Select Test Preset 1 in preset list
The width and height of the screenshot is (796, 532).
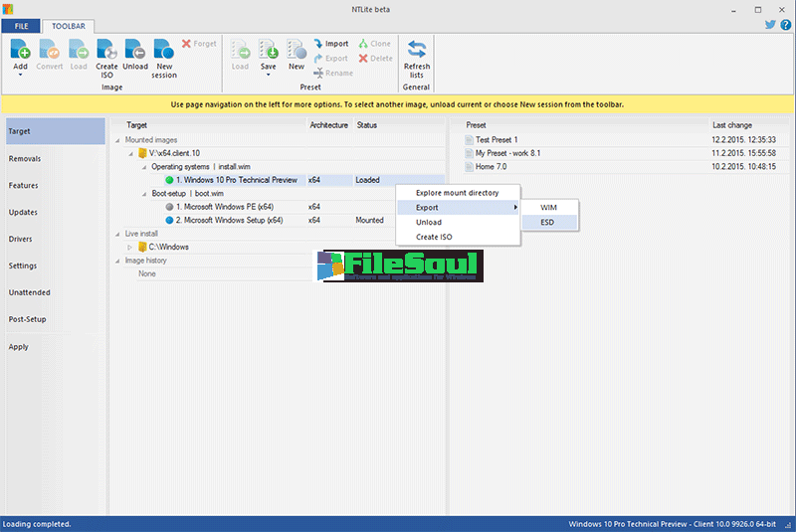pos(497,140)
